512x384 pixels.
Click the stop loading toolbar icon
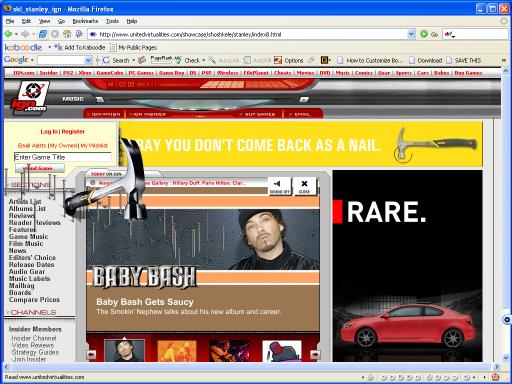[x=55, y=34]
